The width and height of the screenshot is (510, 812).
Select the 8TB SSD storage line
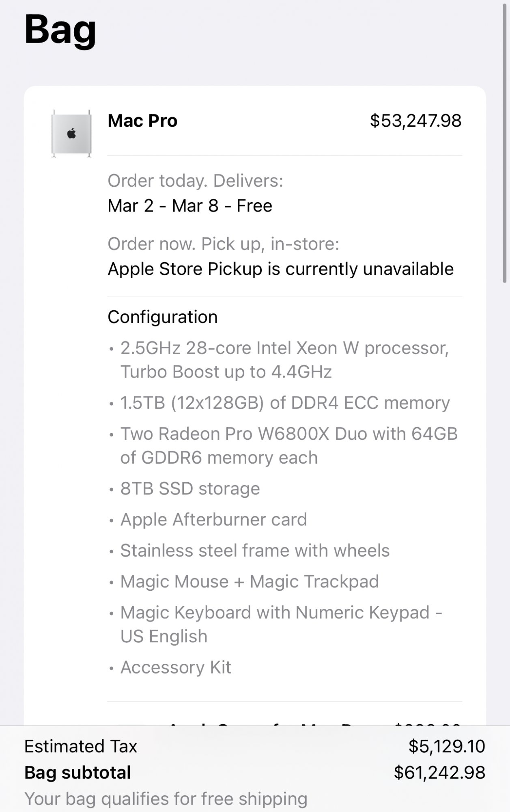[190, 488]
